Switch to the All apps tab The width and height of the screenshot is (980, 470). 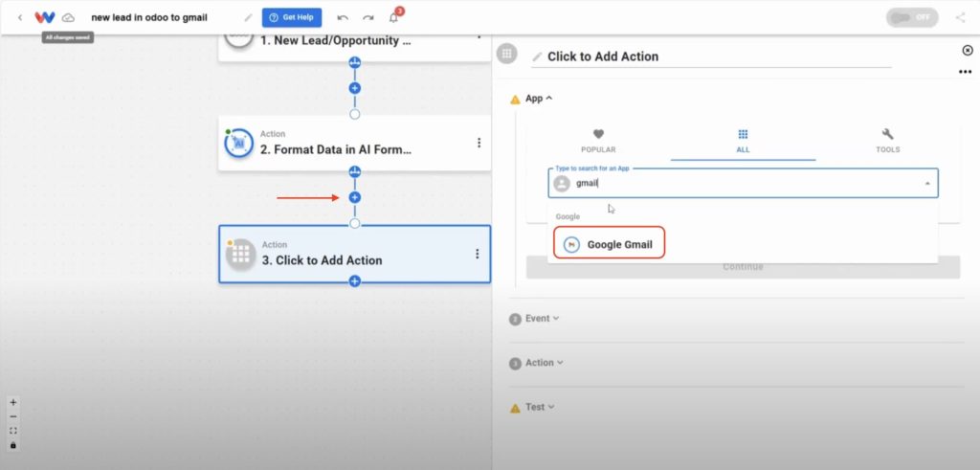click(x=743, y=142)
